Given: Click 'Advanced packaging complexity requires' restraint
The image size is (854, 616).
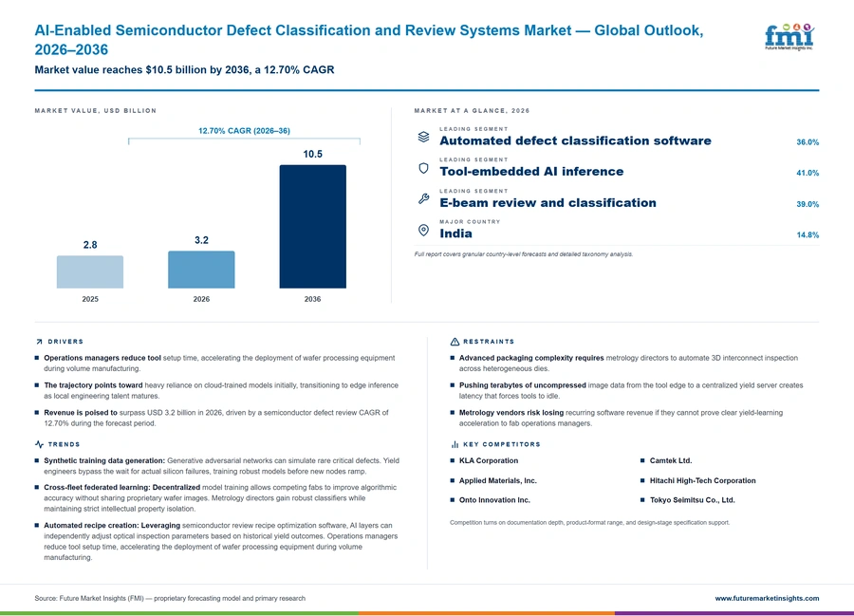Looking at the screenshot, I should click(x=531, y=359).
